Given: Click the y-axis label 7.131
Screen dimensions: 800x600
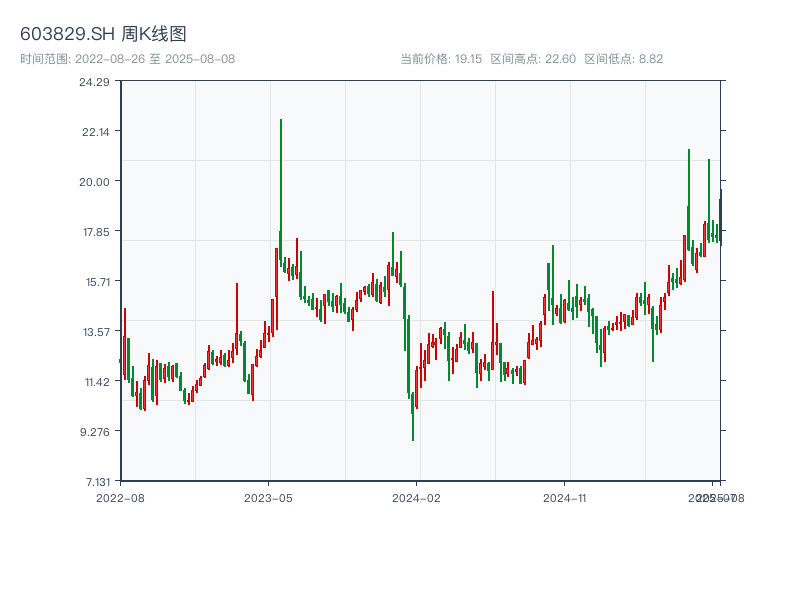Looking at the screenshot, I should coord(98,482).
